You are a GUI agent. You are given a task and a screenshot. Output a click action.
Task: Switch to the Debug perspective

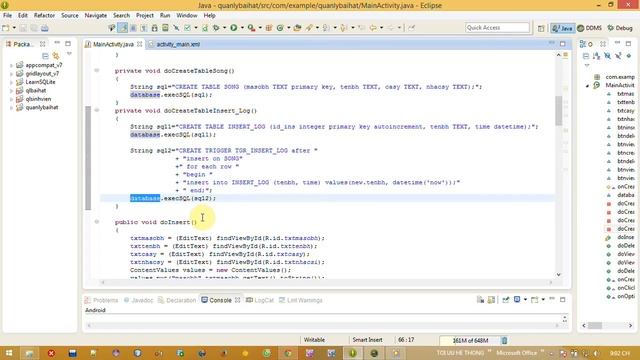(620, 28)
